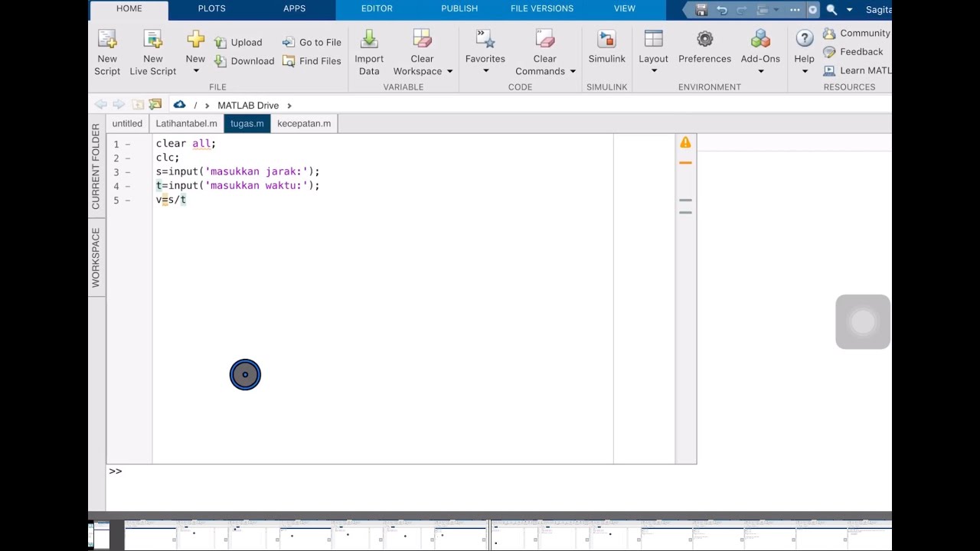The width and height of the screenshot is (980, 551).
Task: Open the Community link
Action: click(857, 33)
